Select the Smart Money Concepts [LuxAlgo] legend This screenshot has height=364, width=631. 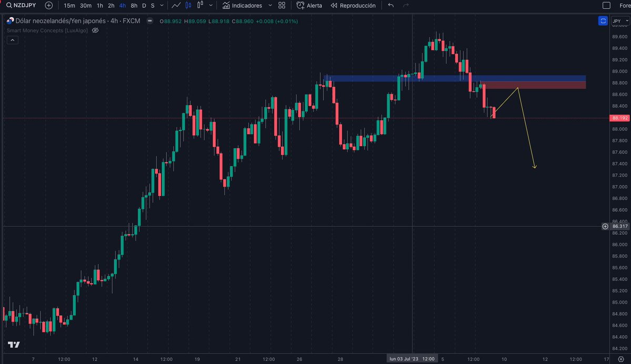pyautogui.click(x=48, y=30)
